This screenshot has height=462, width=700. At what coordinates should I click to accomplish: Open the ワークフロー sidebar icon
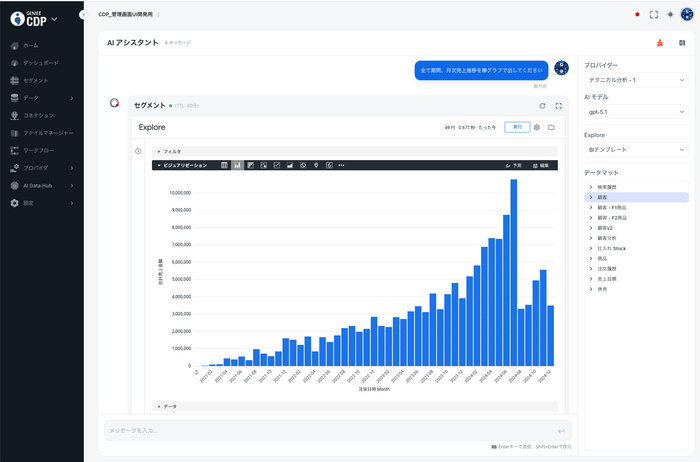pos(14,150)
